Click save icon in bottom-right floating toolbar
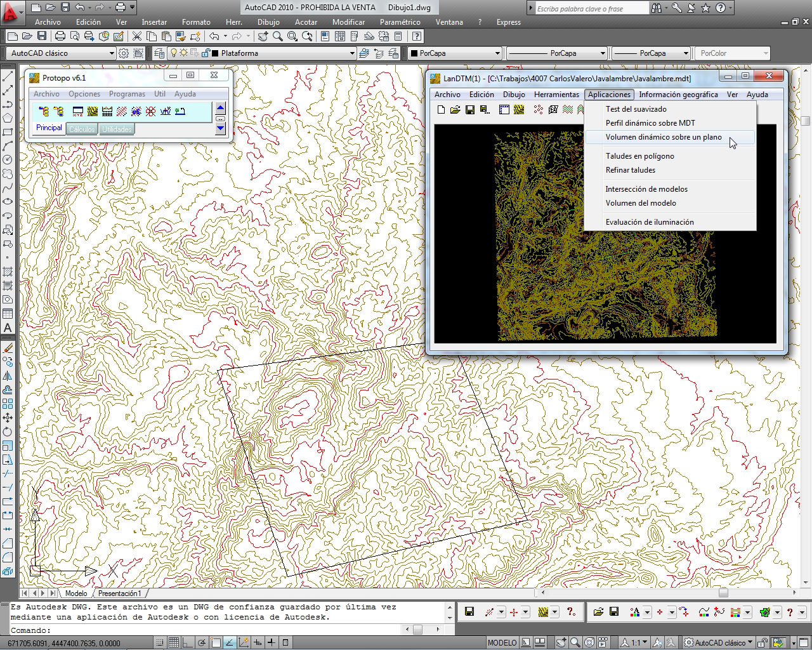The height and width of the screenshot is (650, 812). coord(613,612)
